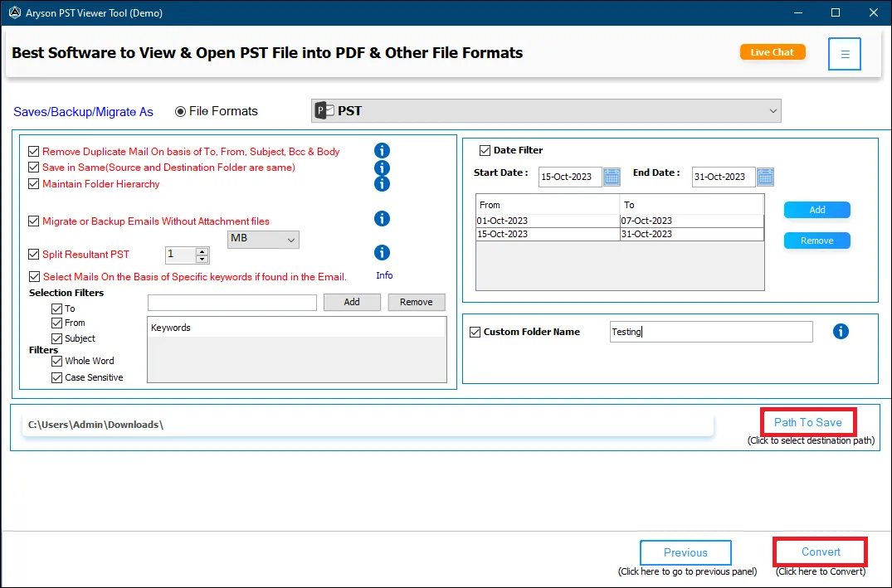Show info for Custom Folder Name
The height and width of the screenshot is (588, 892).
pos(841,332)
